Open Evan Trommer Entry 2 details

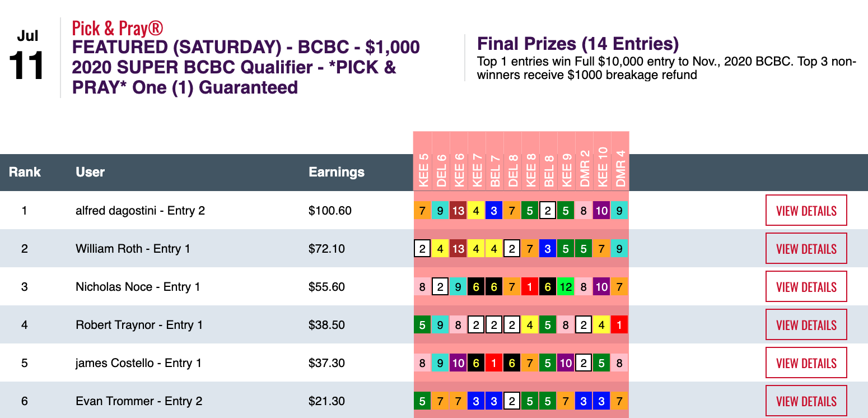[806, 401]
